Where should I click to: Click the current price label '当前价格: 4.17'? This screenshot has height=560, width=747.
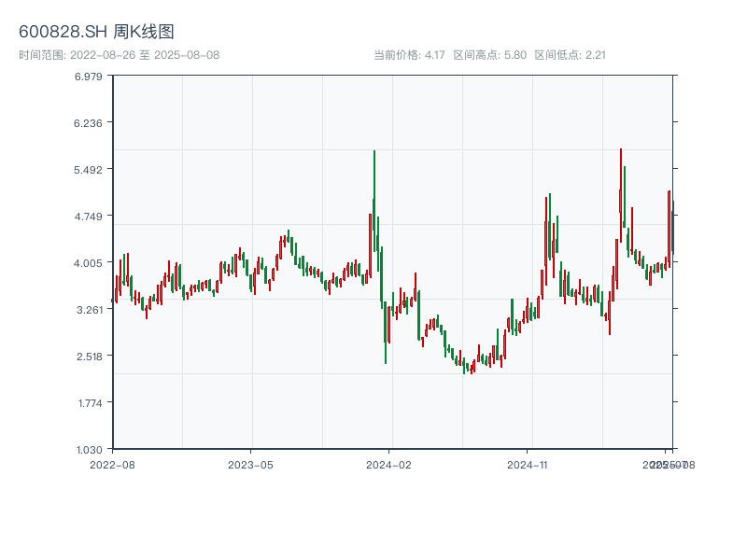pos(409,55)
